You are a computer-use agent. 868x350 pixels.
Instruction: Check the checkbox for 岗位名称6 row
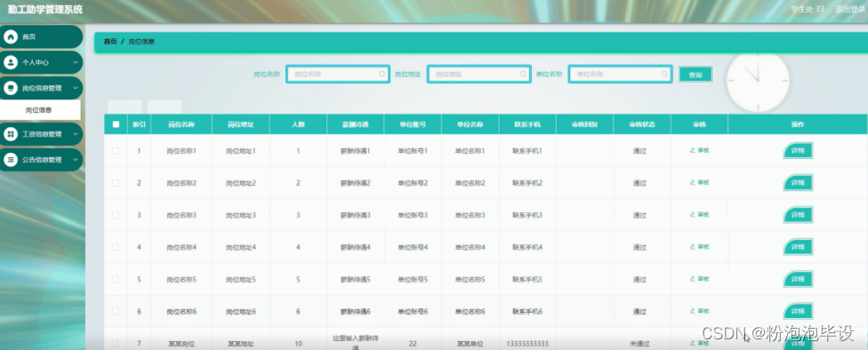point(115,311)
